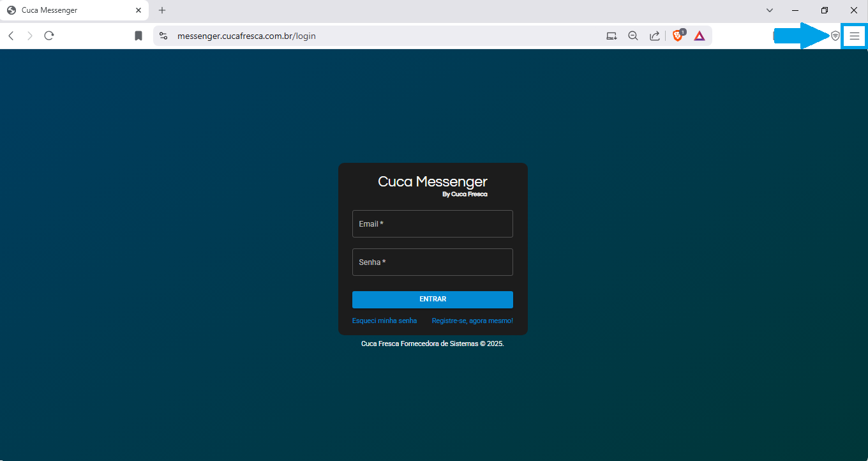Reload the page

(x=49, y=36)
